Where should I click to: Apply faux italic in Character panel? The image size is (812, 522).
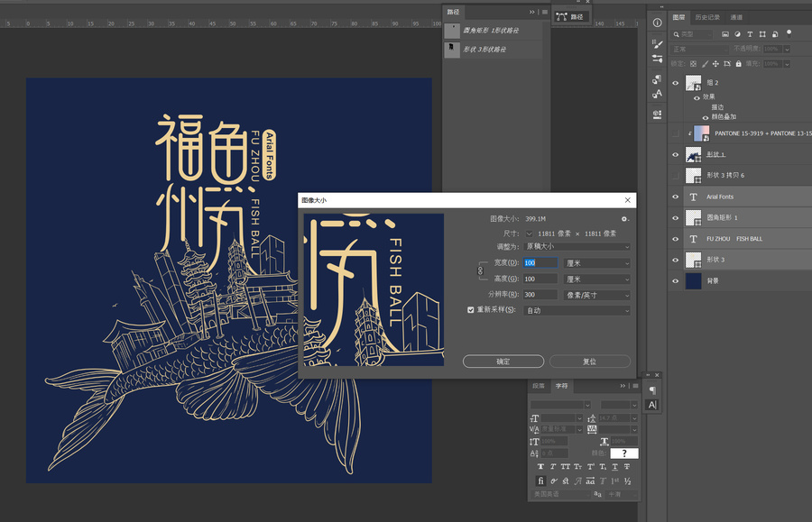(553, 467)
